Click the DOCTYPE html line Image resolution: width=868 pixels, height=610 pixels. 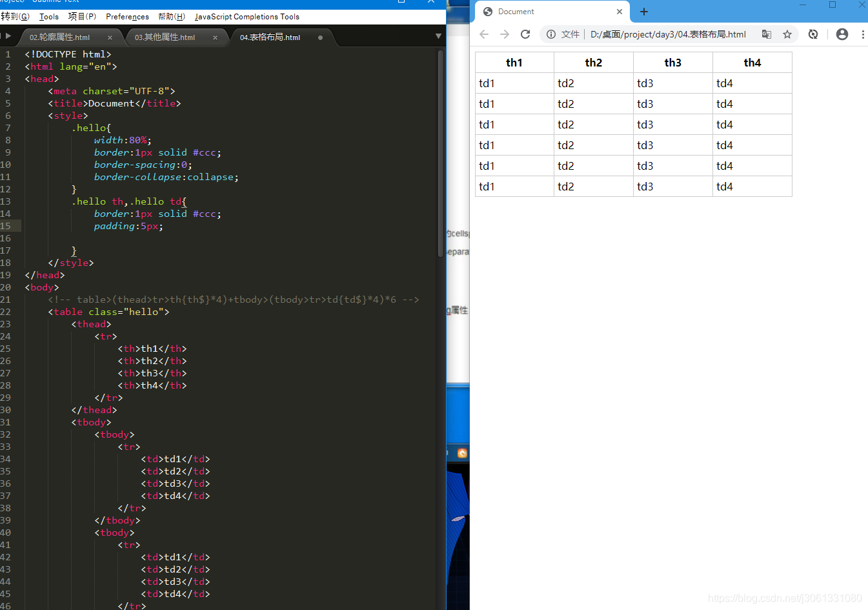[68, 54]
